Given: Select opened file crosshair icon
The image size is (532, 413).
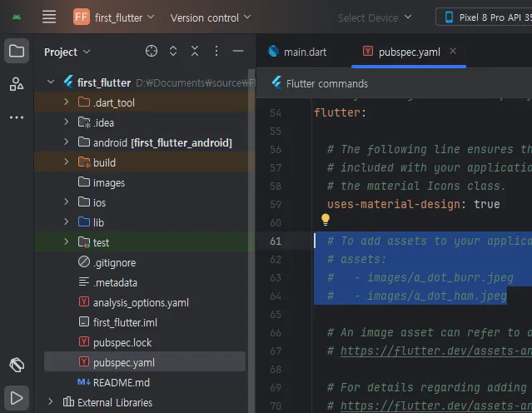Looking at the screenshot, I should [152, 52].
